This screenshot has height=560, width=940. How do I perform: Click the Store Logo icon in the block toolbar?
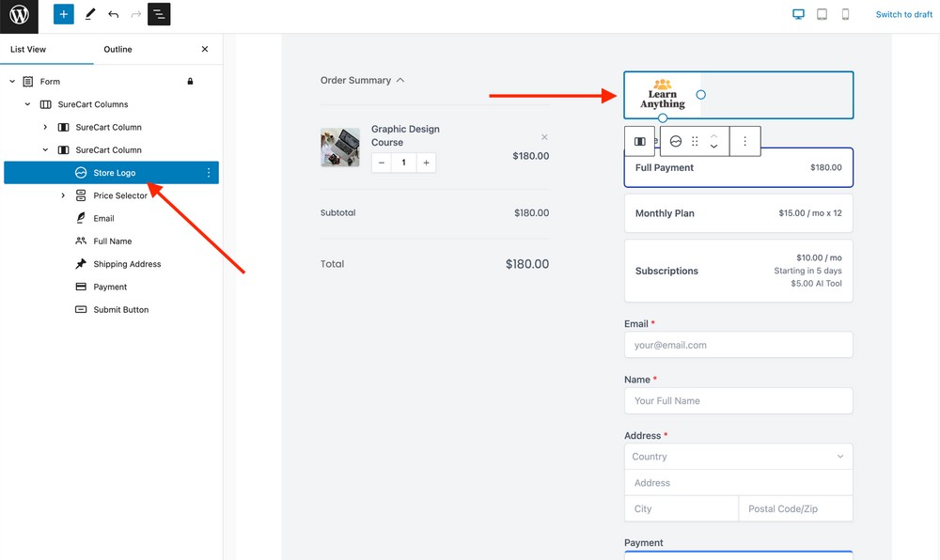(x=677, y=141)
